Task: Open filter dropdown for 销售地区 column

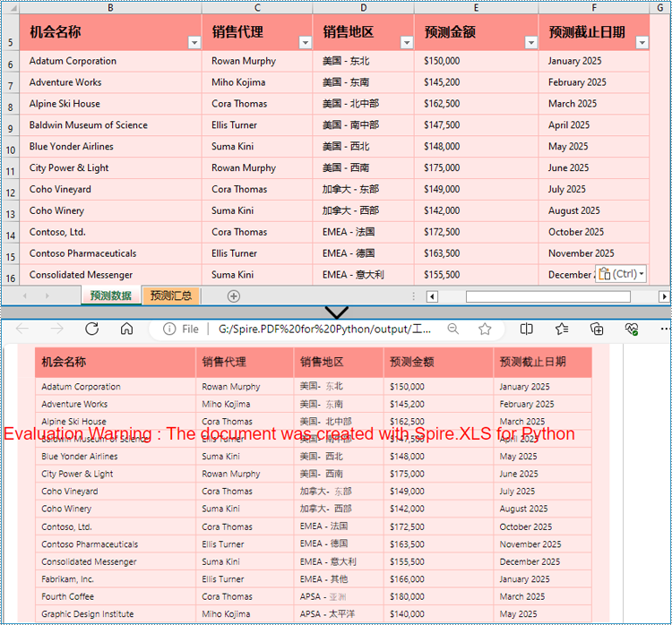Action: coord(407,42)
